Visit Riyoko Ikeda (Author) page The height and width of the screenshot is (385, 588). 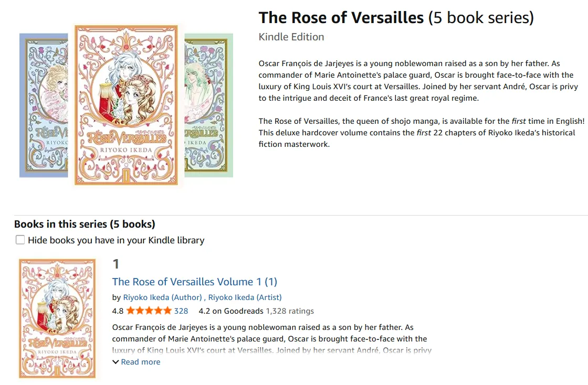click(162, 297)
